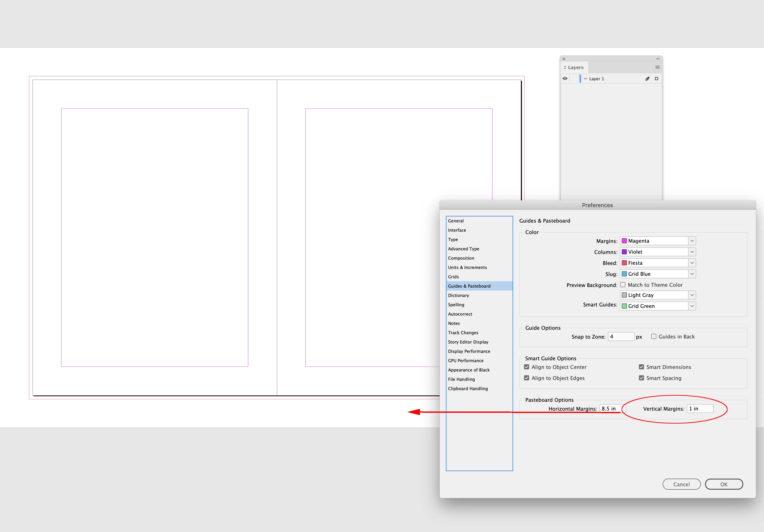Switch to the Display Performance category
This screenshot has width=764, height=532.
pos(469,351)
